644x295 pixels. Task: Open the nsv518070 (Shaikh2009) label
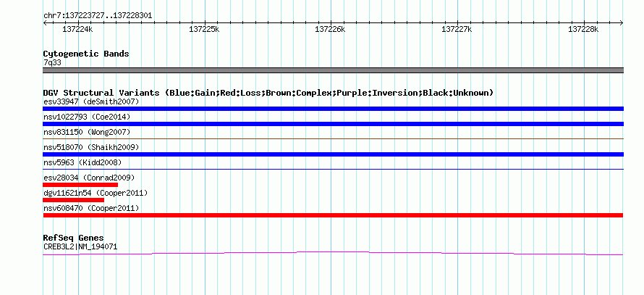[x=91, y=147]
